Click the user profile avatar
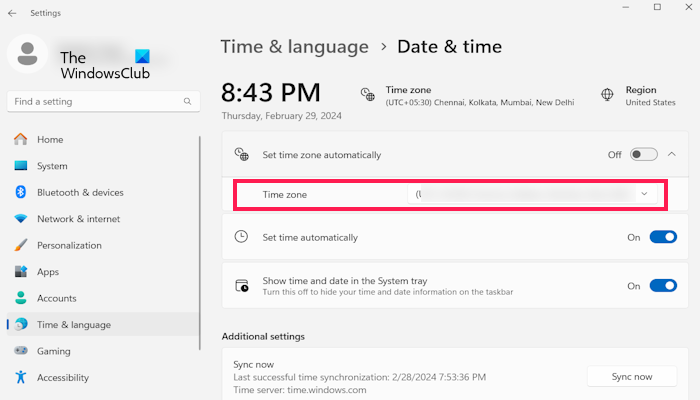 pos(28,57)
